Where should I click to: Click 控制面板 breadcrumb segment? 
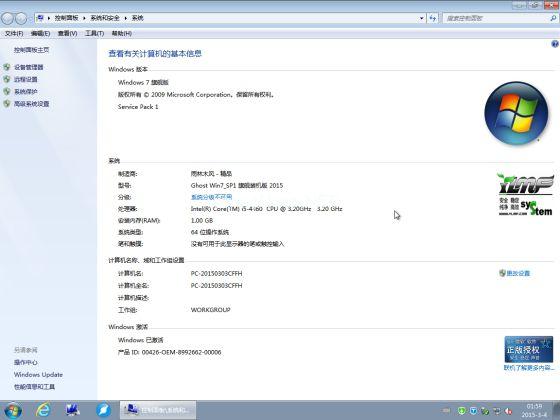point(66,18)
